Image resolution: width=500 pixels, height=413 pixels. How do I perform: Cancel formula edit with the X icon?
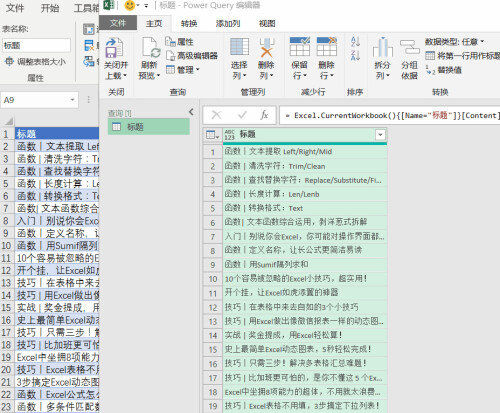point(217,115)
